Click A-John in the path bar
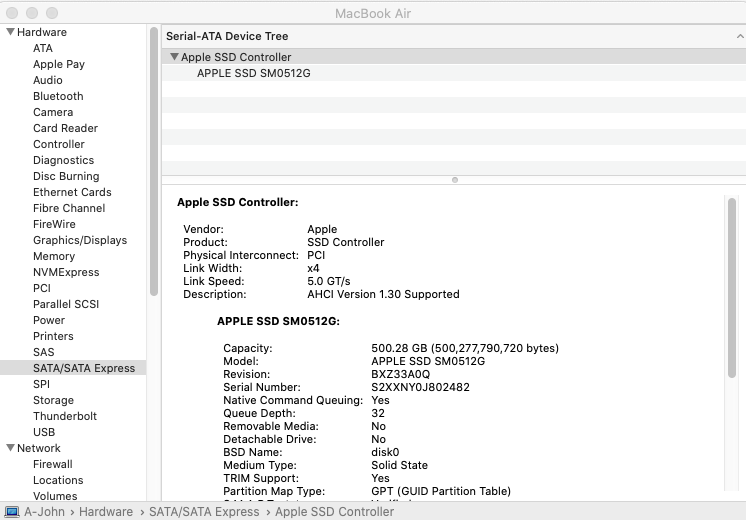The width and height of the screenshot is (746, 520). tap(44, 512)
